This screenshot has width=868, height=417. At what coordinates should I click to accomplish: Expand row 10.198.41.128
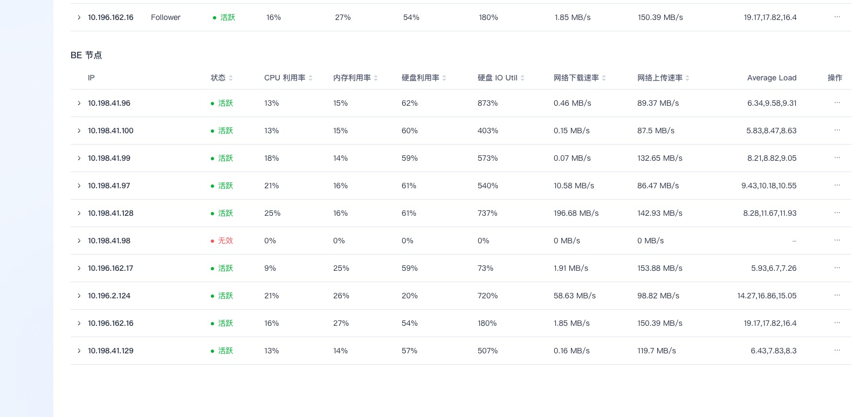[x=79, y=213]
